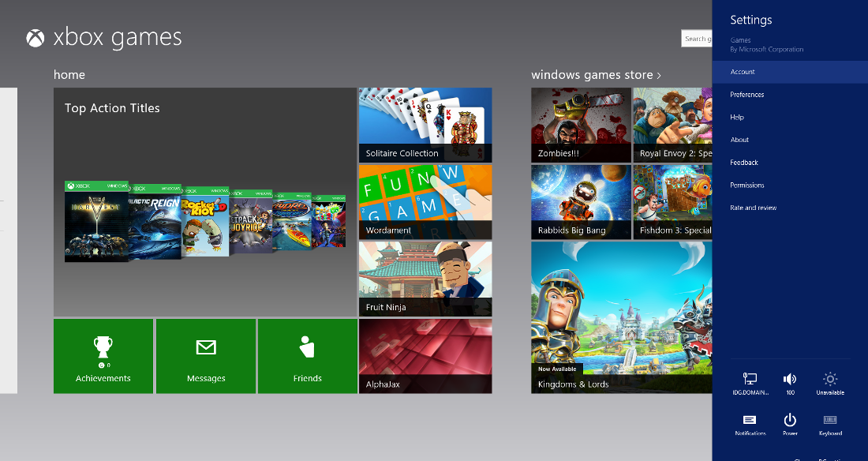This screenshot has height=461, width=868.
Task: Click Rate and review
Action: 753,208
